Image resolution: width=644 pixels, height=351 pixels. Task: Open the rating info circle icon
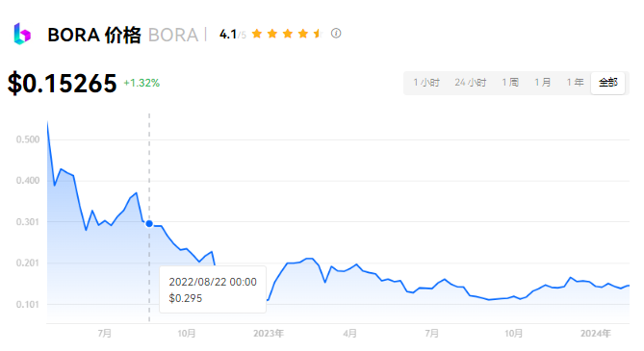click(x=336, y=34)
